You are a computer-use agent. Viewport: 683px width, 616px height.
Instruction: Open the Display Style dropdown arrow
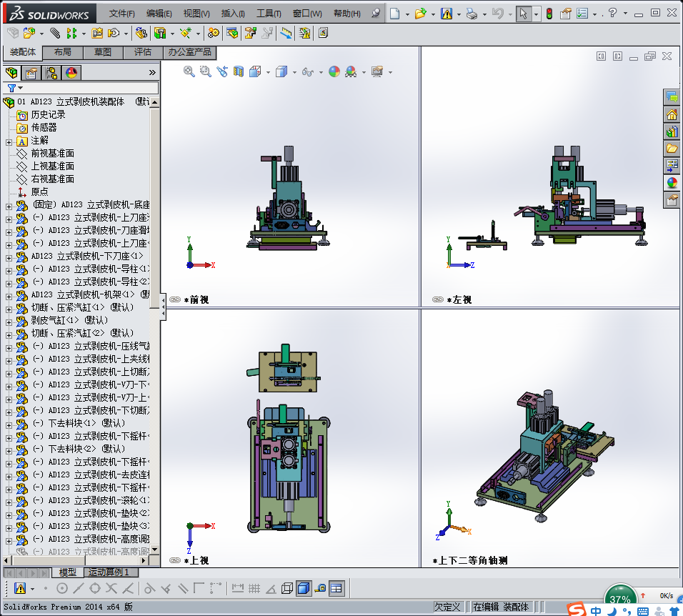294,72
